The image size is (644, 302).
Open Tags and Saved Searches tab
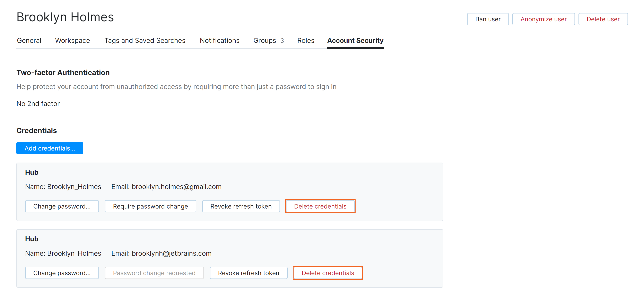[145, 41]
